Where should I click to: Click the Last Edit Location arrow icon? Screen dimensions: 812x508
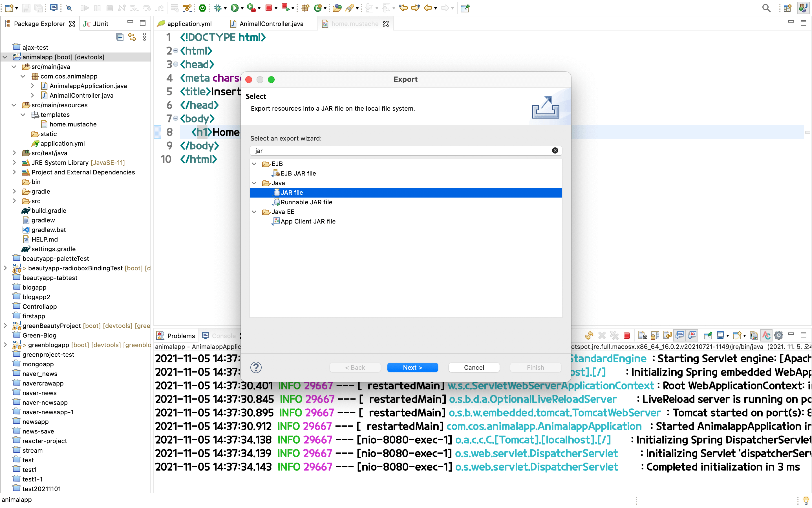pyautogui.click(x=403, y=8)
